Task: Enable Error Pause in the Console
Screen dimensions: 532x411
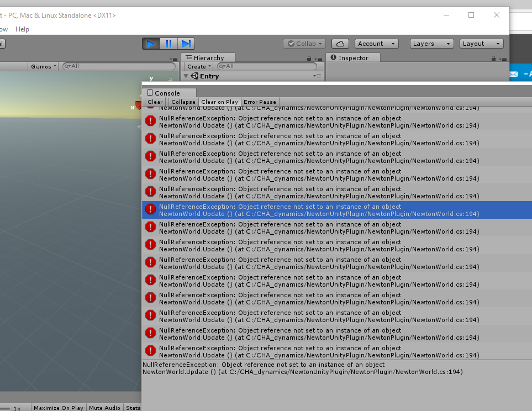Action: click(260, 102)
